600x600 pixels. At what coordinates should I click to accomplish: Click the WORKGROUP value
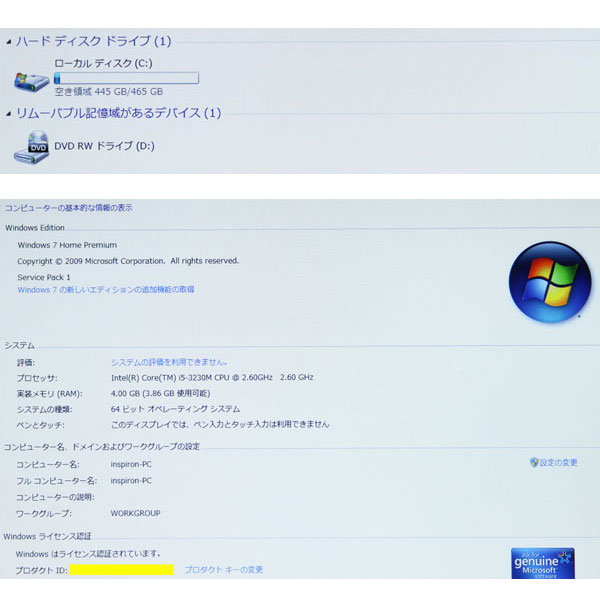(135, 513)
